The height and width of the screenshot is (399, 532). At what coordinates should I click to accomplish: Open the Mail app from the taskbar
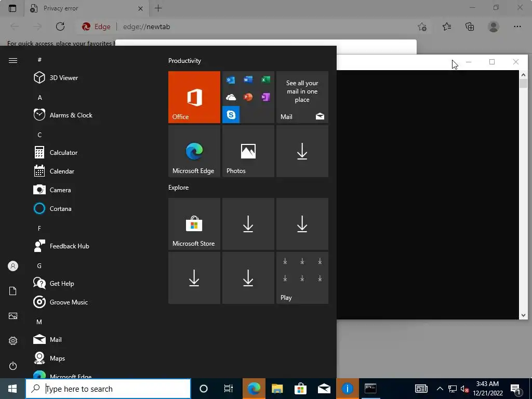click(324, 389)
